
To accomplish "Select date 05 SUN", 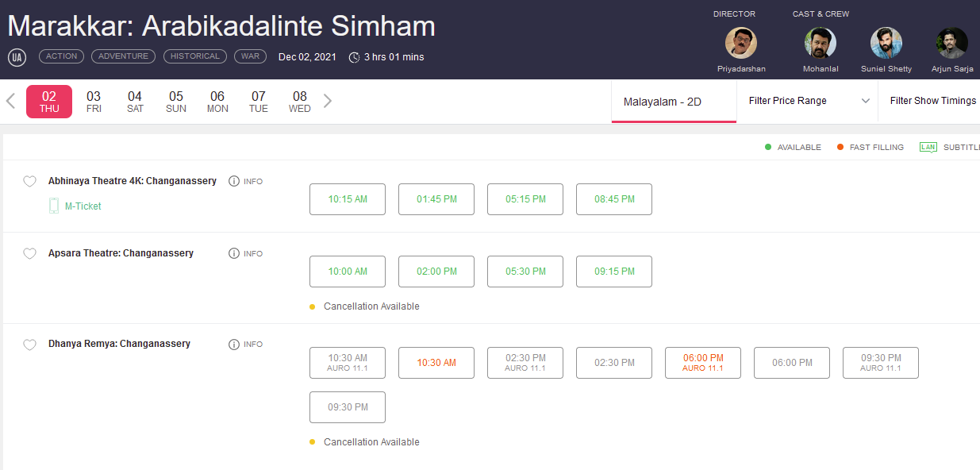I will pos(176,102).
